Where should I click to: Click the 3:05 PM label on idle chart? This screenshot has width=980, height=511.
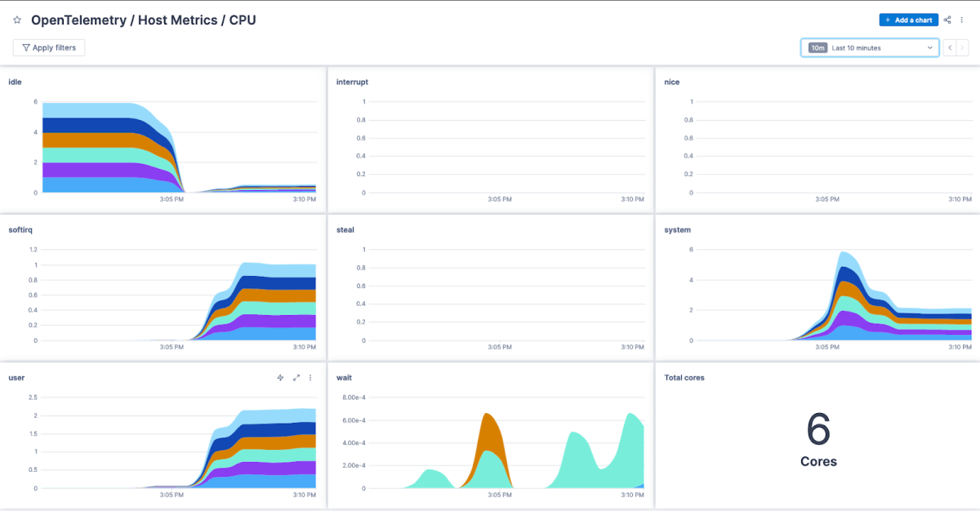click(171, 198)
